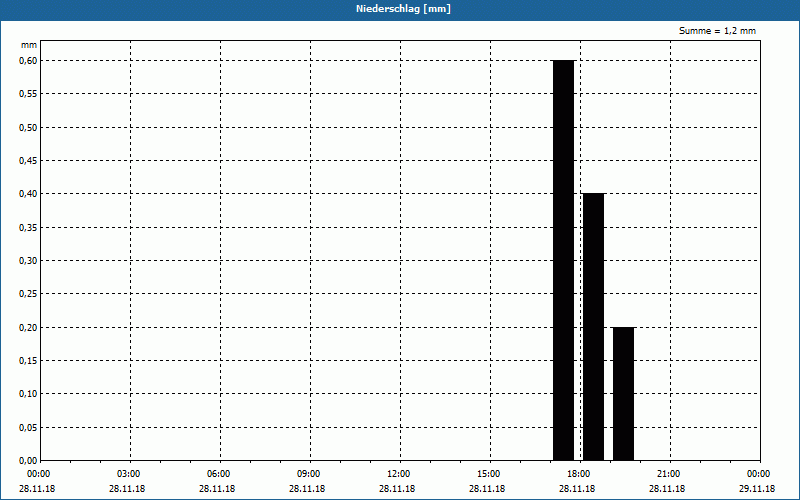Image resolution: width=800 pixels, height=500 pixels.
Task: Click the 0,20 y-axis label
Action: point(28,328)
